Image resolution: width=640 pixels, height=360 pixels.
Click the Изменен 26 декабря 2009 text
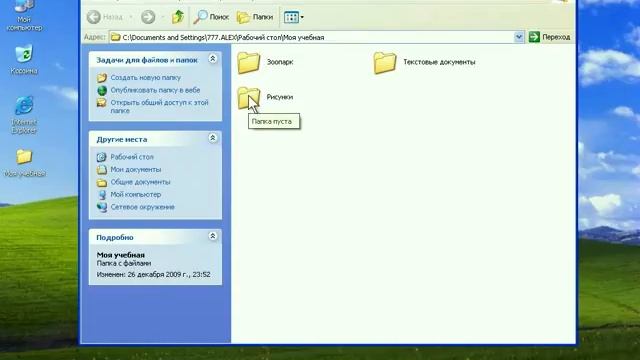153,274
